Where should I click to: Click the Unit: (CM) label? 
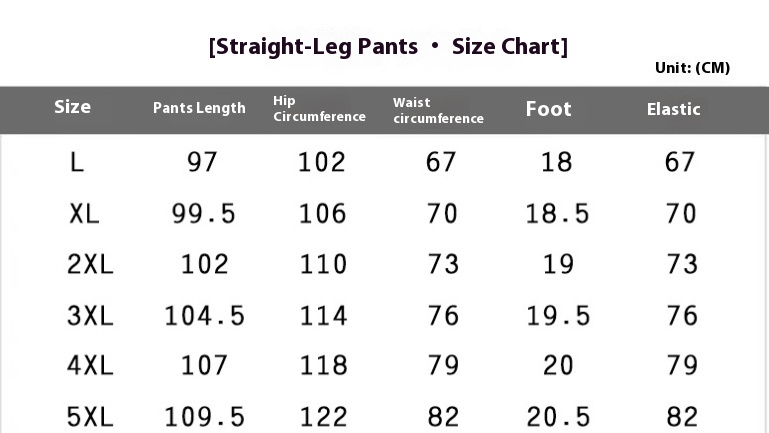[692, 68]
